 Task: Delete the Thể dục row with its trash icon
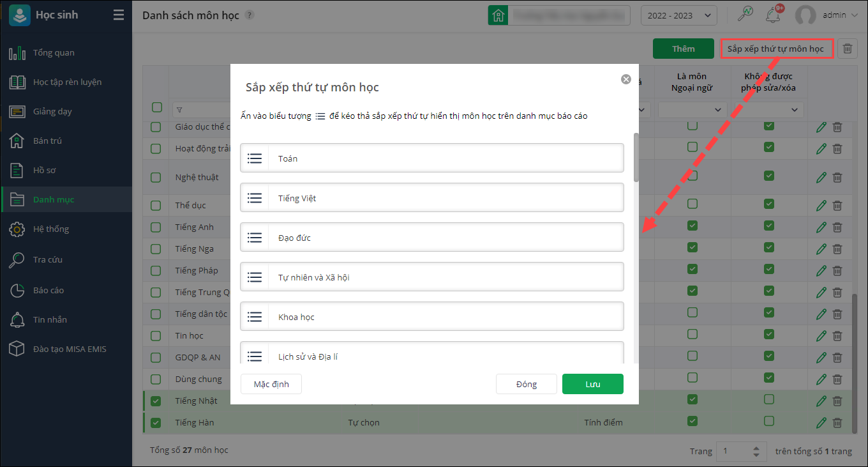837,205
